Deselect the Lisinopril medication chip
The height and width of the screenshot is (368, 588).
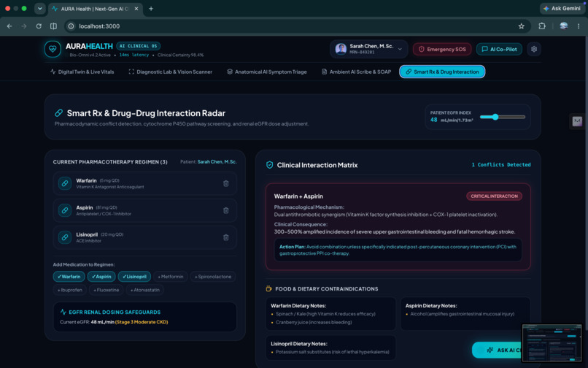(x=134, y=277)
